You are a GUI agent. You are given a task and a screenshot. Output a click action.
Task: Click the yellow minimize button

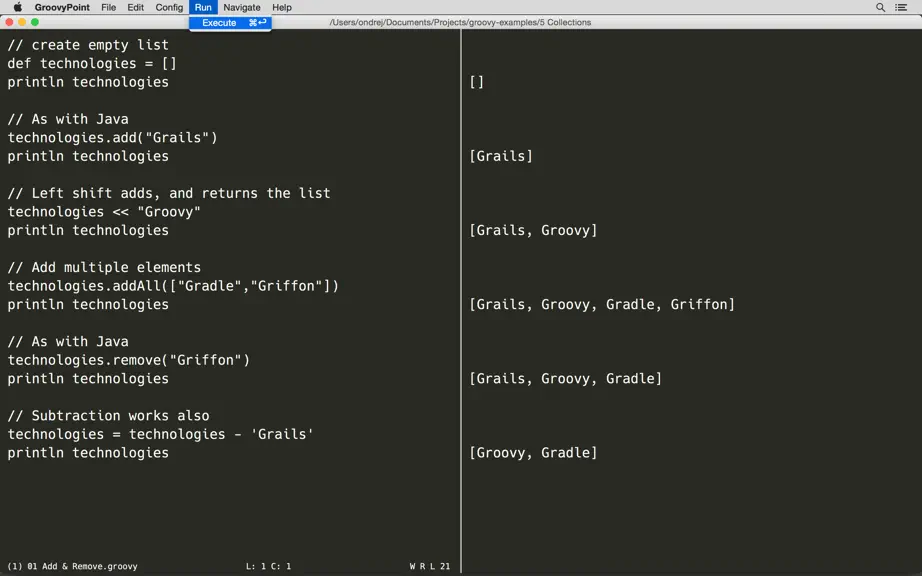click(22, 22)
